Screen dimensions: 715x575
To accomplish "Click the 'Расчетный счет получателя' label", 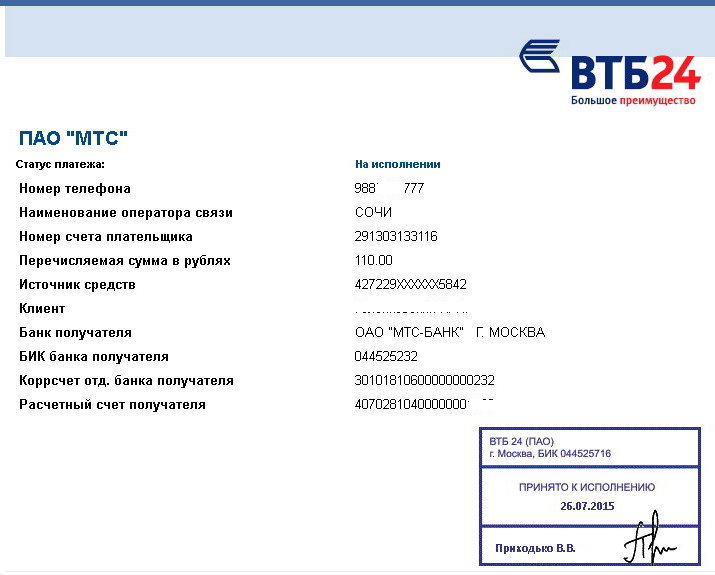I will click(112, 404).
